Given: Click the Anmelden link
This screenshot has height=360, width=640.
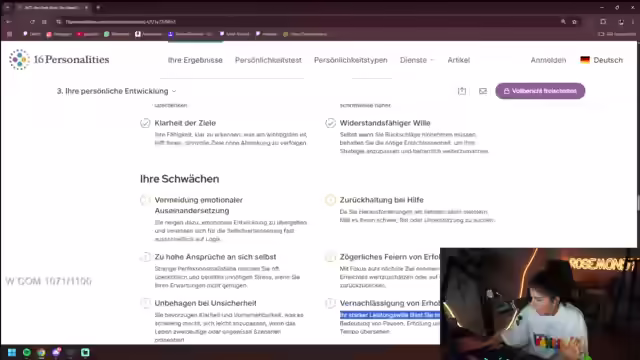Looking at the screenshot, I should (x=548, y=60).
